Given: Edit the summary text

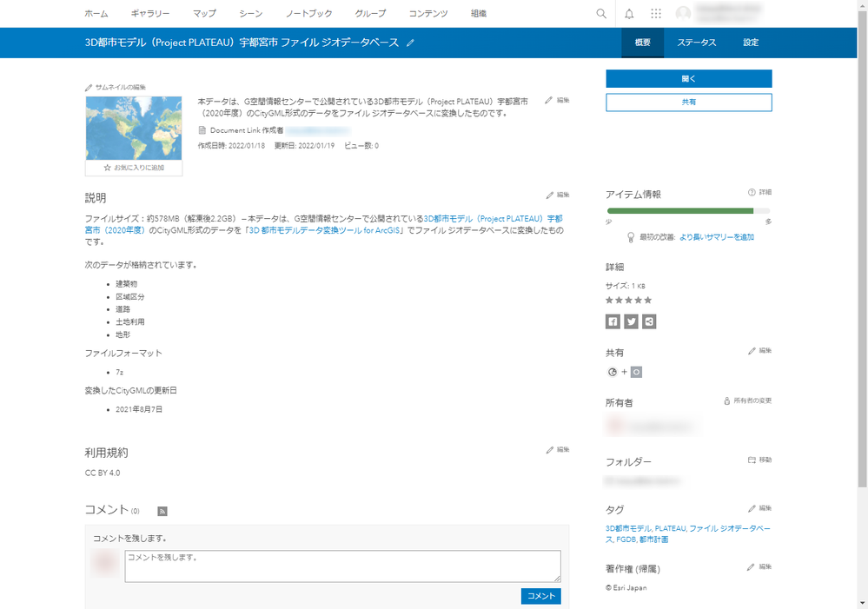Looking at the screenshot, I should coord(557,100).
